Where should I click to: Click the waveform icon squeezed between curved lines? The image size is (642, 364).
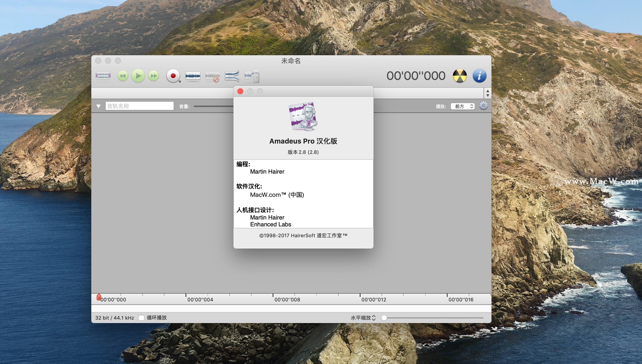pyautogui.click(x=232, y=76)
